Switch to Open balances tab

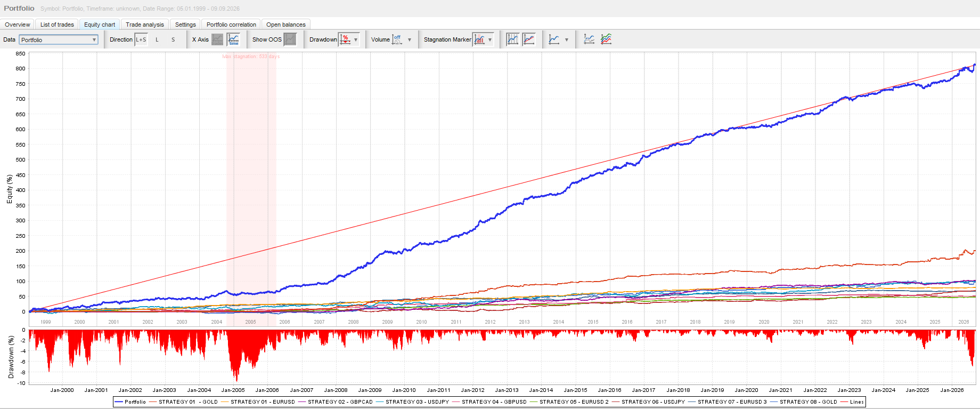pyautogui.click(x=286, y=25)
